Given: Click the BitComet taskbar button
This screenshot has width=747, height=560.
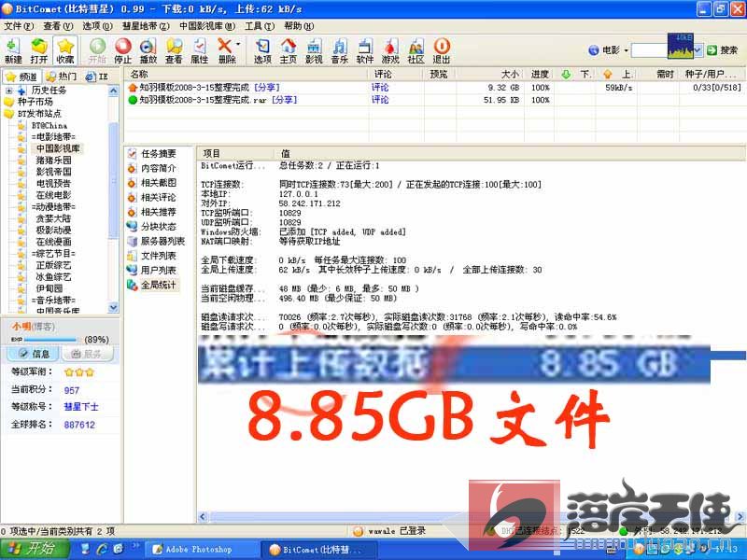Looking at the screenshot, I should (319, 549).
